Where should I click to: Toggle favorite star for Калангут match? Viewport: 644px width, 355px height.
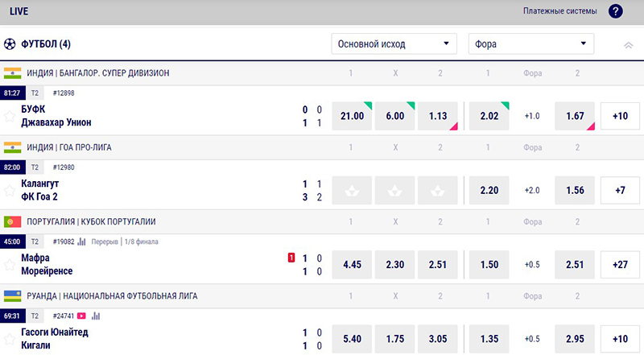(x=10, y=190)
